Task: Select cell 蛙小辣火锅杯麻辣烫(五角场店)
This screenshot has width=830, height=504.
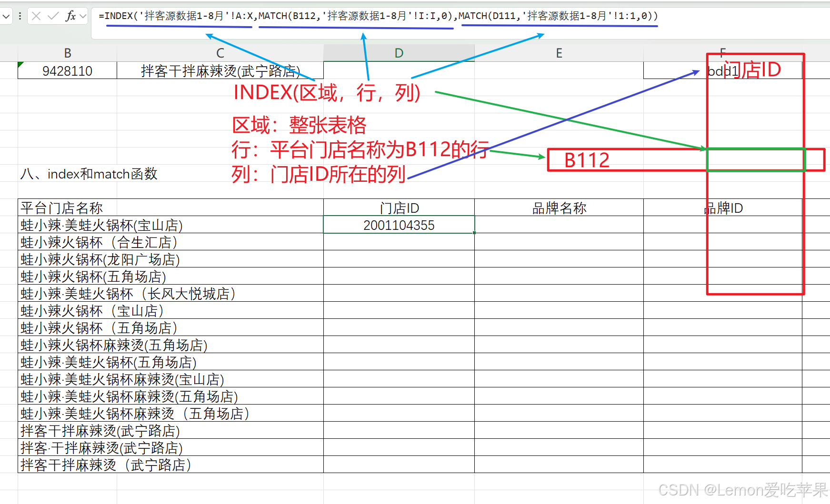Action: pyautogui.click(x=170, y=345)
